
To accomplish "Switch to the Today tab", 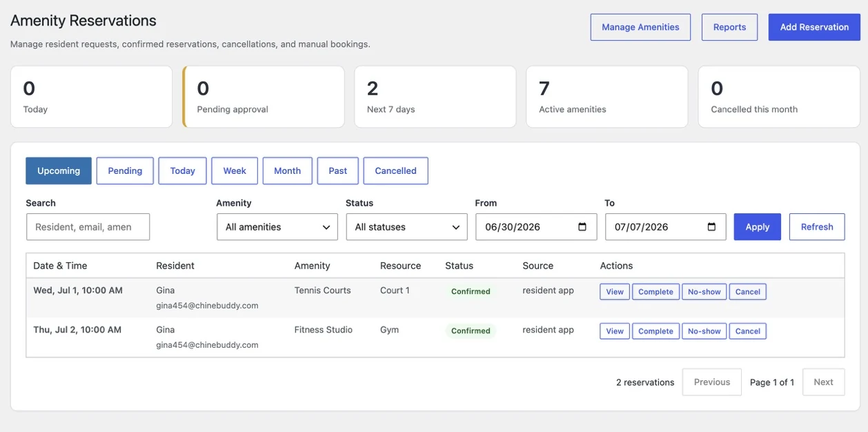I will [183, 171].
